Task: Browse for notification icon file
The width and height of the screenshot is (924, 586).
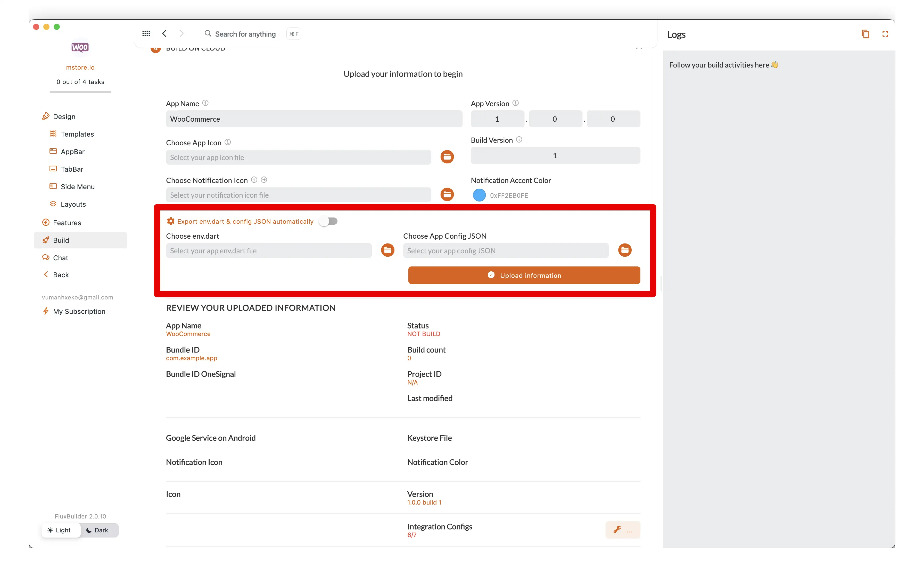Action: pyautogui.click(x=447, y=195)
